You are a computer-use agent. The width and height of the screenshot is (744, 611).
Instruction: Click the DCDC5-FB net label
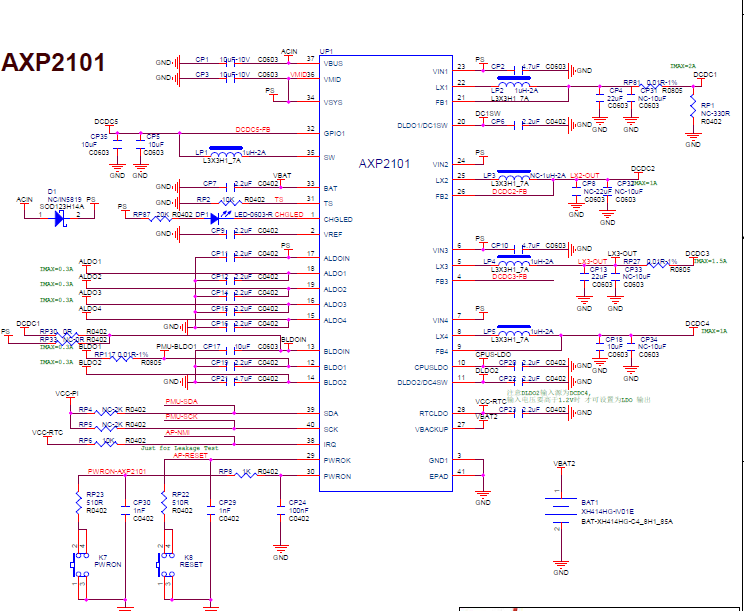pos(253,130)
